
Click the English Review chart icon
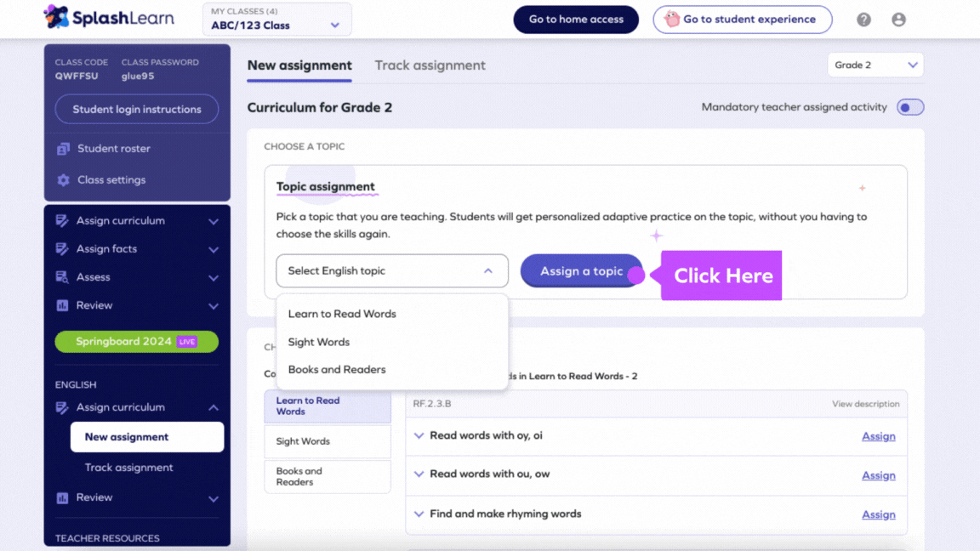pos(62,498)
